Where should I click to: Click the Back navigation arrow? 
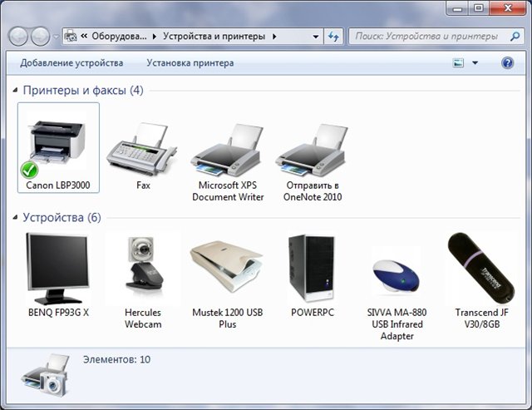tap(18, 37)
